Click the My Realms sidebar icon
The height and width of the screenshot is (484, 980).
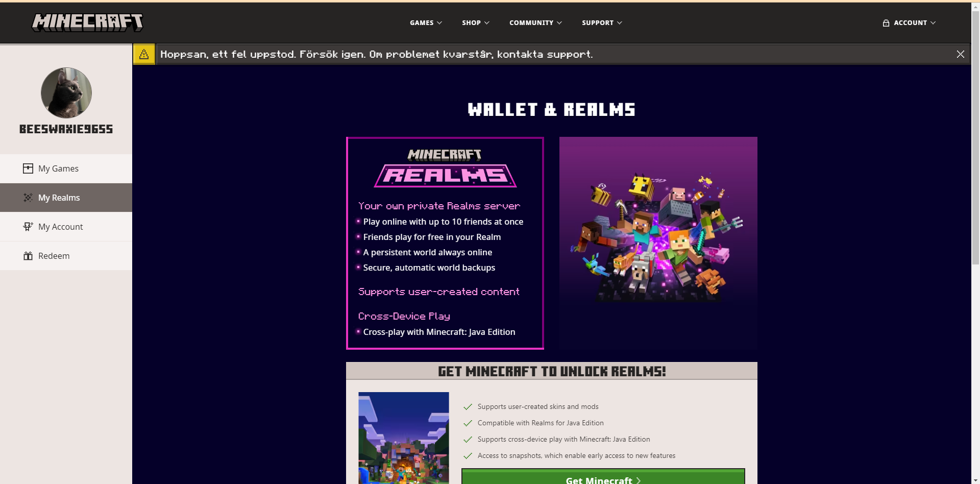tap(28, 198)
